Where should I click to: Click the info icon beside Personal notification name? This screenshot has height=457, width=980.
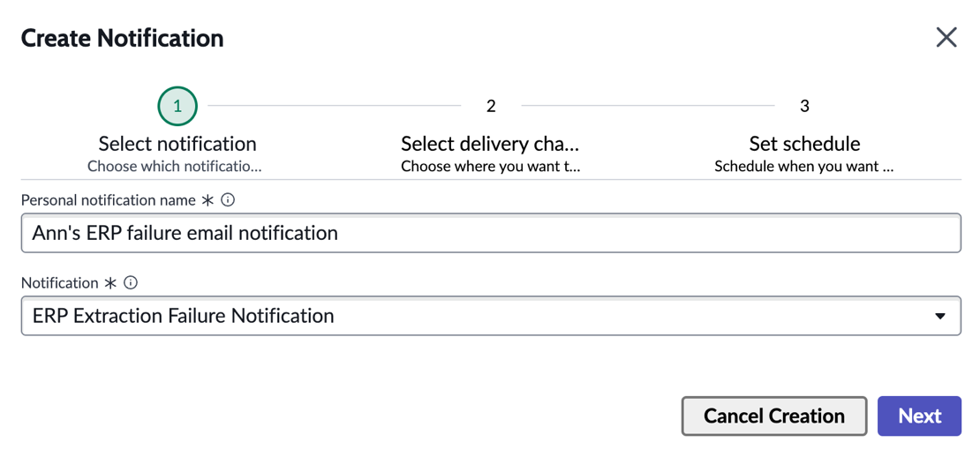[228, 200]
